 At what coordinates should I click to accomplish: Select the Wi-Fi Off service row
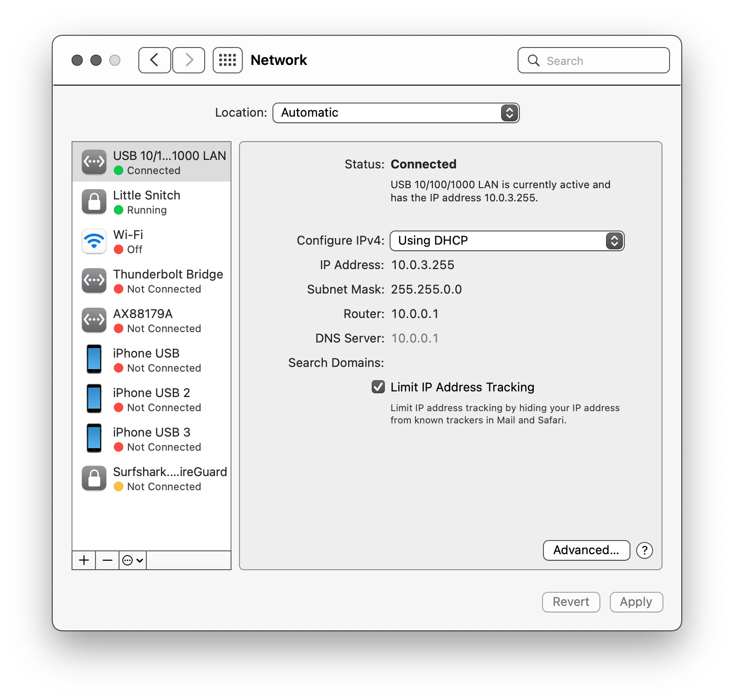152,241
